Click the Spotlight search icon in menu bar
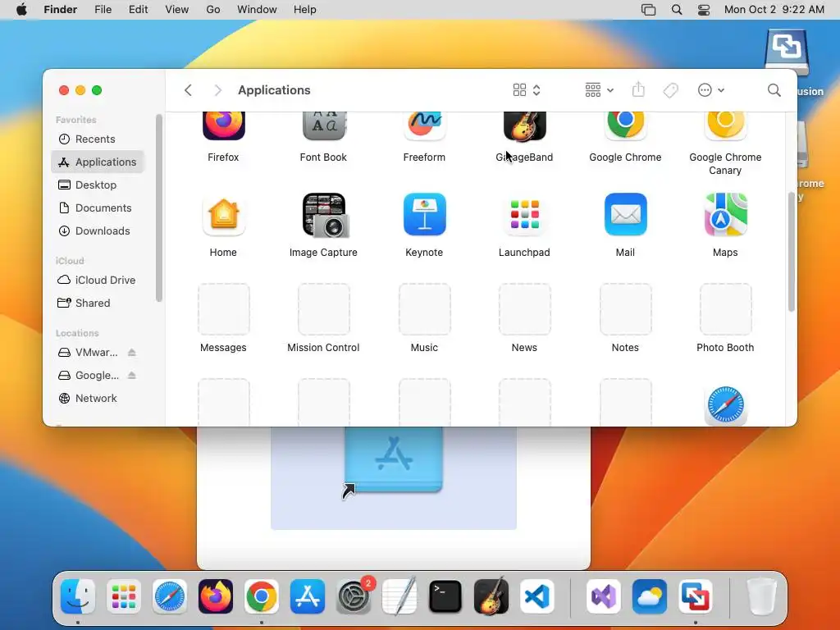The height and width of the screenshot is (630, 840). [x=677, y=10]
